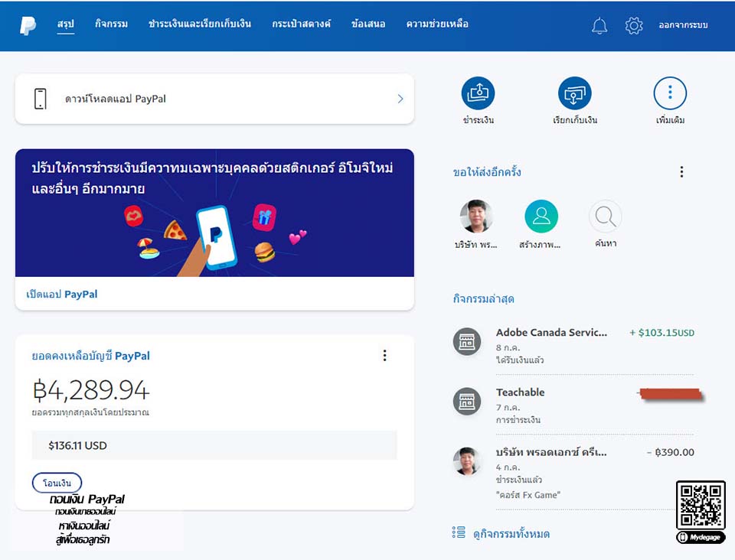
Task: Open the PayPal balance card three-dot menu
Action: pos(385,356)
